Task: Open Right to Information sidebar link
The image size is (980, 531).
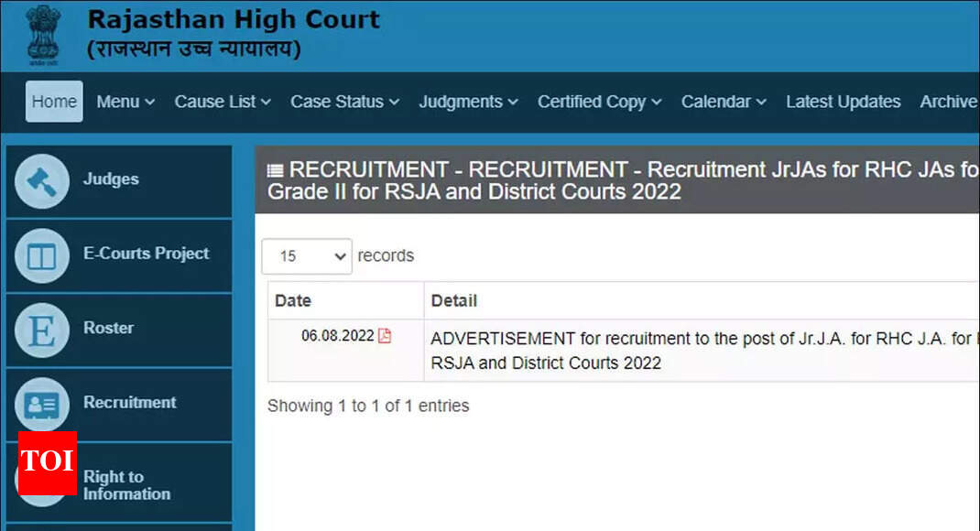Action: click(x=119, y=482)
